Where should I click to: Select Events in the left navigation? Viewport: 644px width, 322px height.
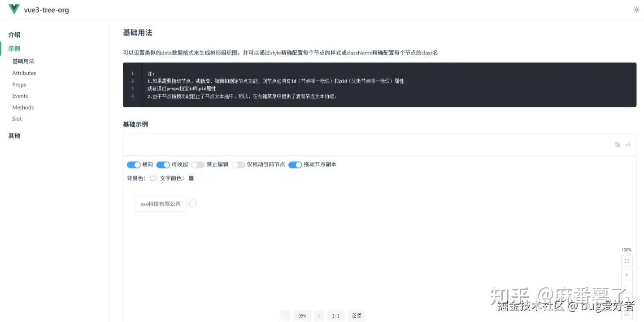20,96
